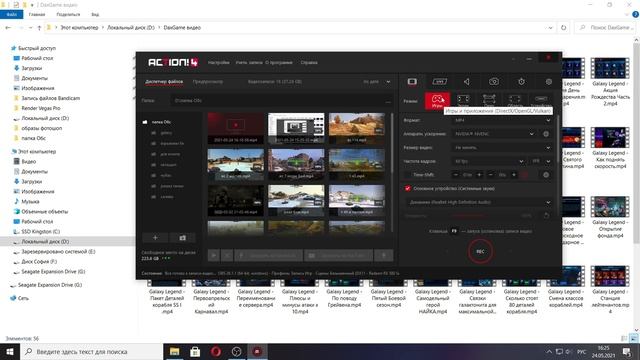Select the area recording mode icon
The image size is (640, 360).
[515, 100]
